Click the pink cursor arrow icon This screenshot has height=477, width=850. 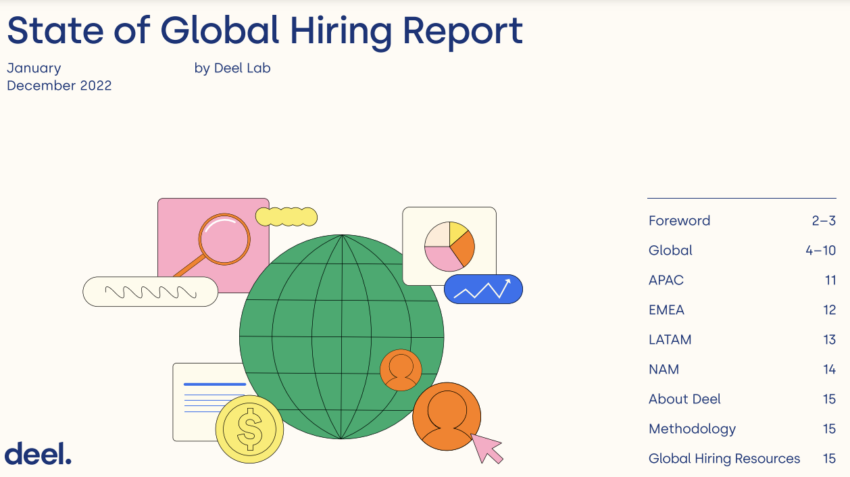click(487, 447)
